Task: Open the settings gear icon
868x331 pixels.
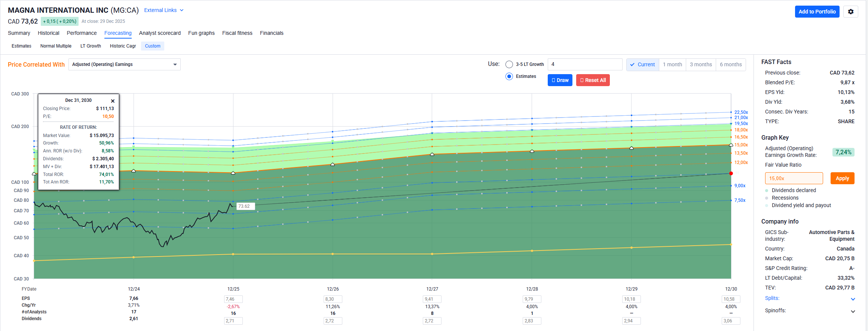Action: tap(850, 12)
